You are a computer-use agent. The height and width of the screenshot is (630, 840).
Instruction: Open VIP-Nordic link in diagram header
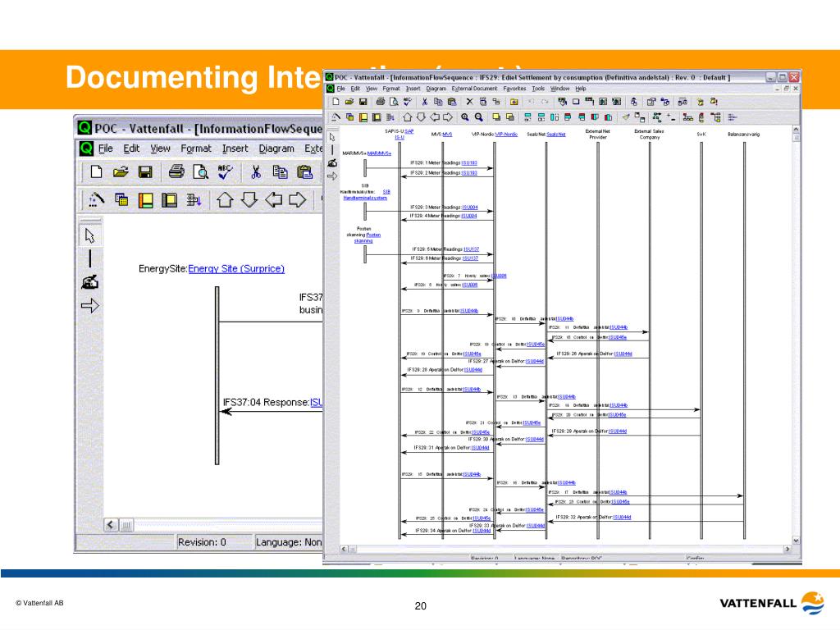pos(506,134)
